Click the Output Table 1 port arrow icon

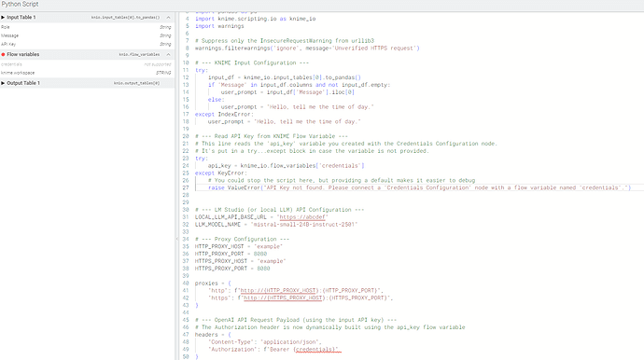[3, 83]
